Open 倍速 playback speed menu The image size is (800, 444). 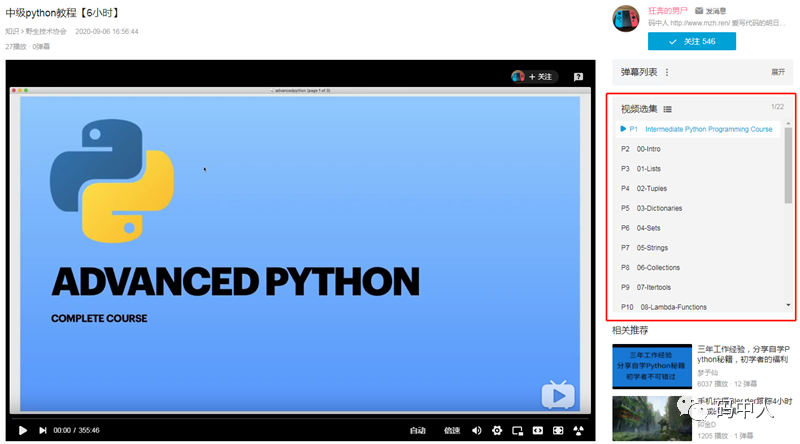(452, 430)
